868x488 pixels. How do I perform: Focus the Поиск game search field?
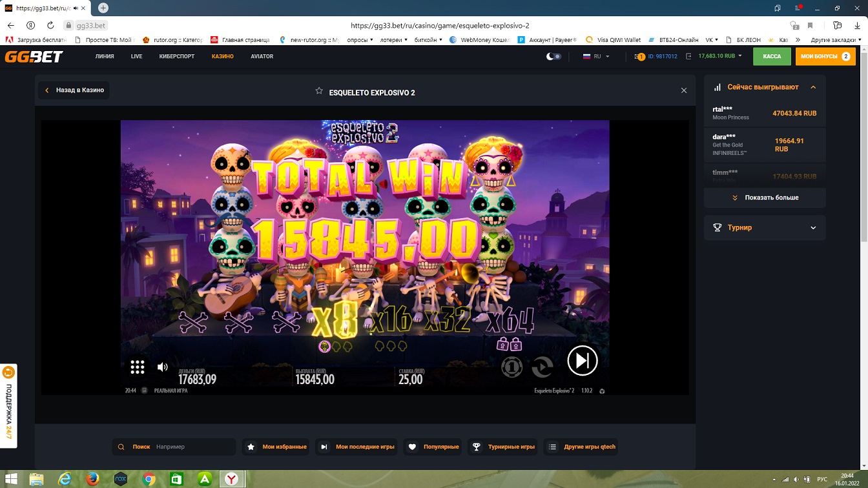tap(174, 447)
